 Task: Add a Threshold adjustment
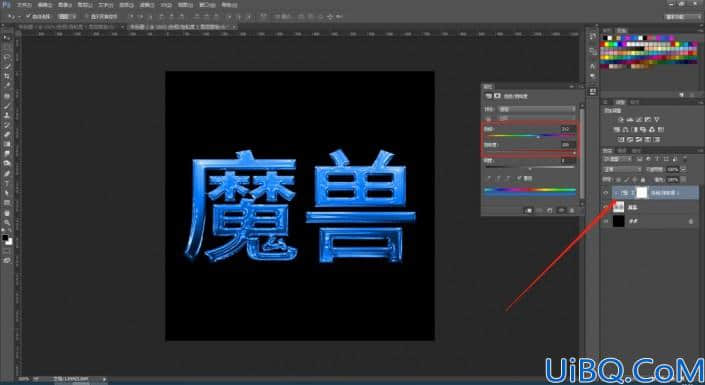click(x=639, y=139)
